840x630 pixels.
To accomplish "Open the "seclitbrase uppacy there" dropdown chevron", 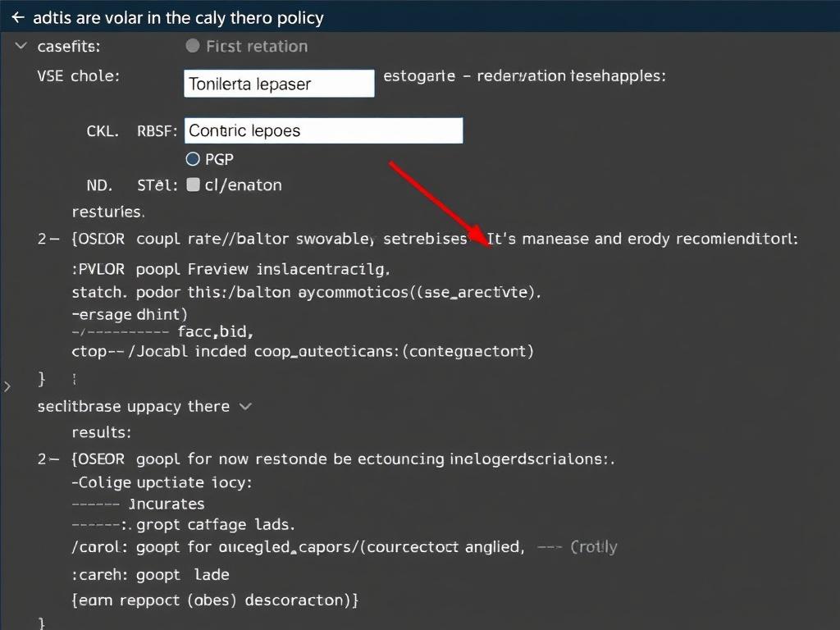I will click(245, 407).
